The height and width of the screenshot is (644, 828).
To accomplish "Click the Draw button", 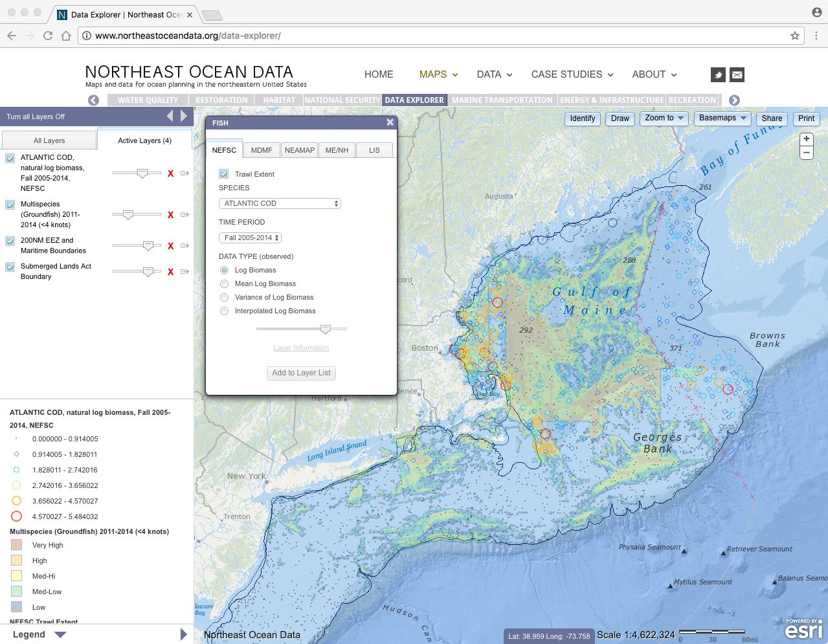I will point(620,118).
